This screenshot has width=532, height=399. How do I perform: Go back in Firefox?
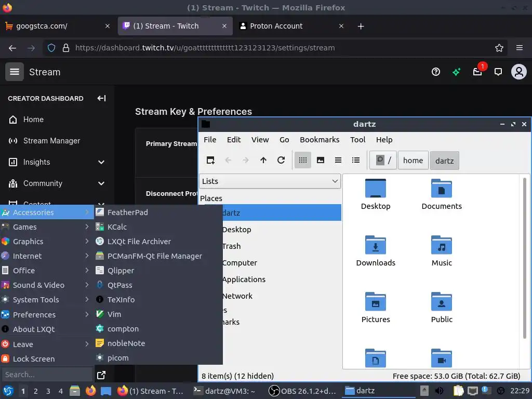click(x=12, y=48)
